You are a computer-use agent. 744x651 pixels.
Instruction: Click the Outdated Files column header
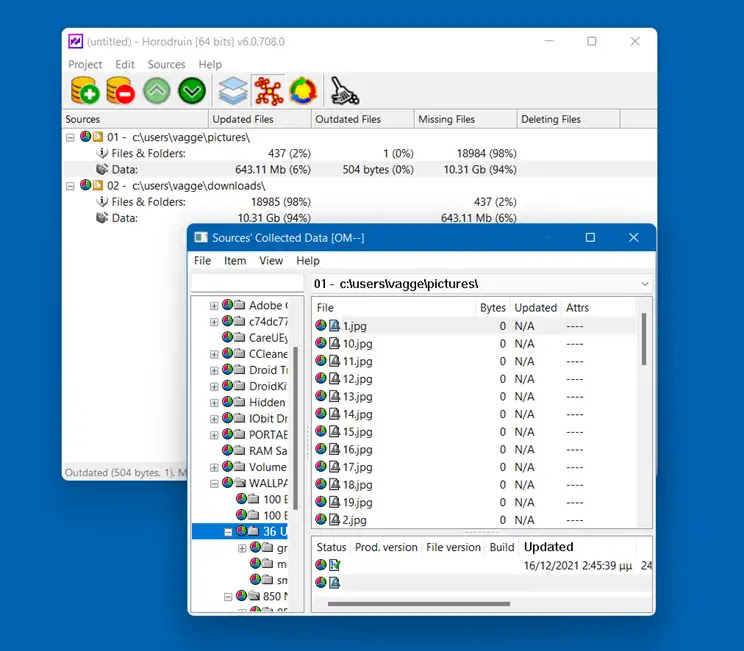363,119
